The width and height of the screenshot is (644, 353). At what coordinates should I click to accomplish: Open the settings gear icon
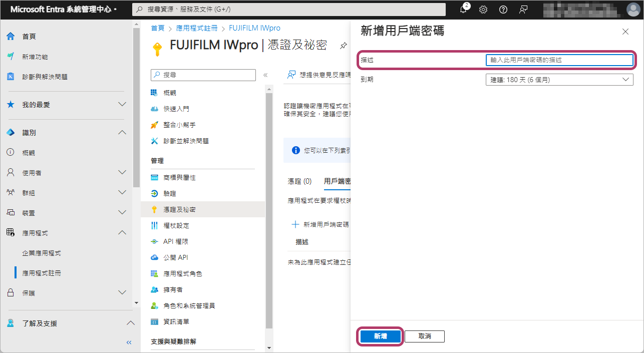483,10
